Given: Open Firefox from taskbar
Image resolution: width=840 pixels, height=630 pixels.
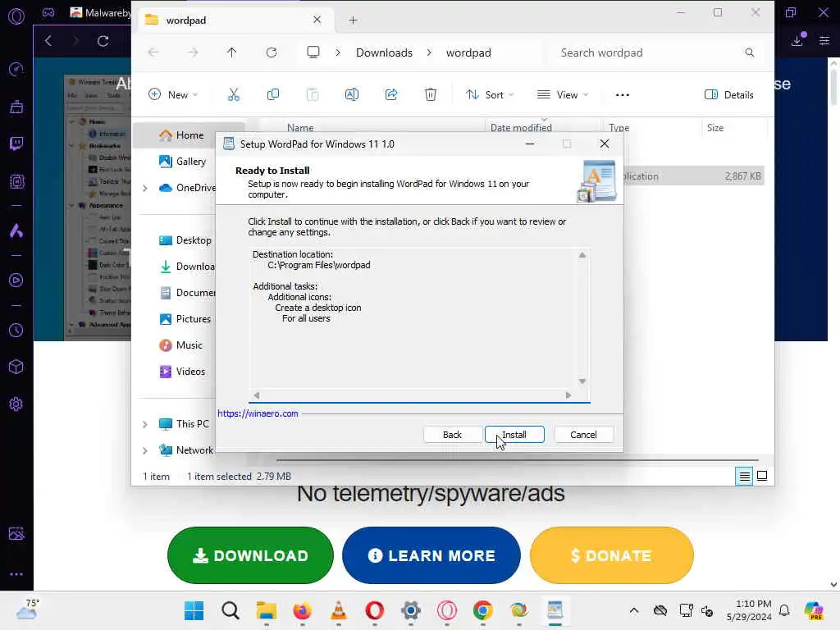Looking at the screenshot, I should [x=302, y=610].
